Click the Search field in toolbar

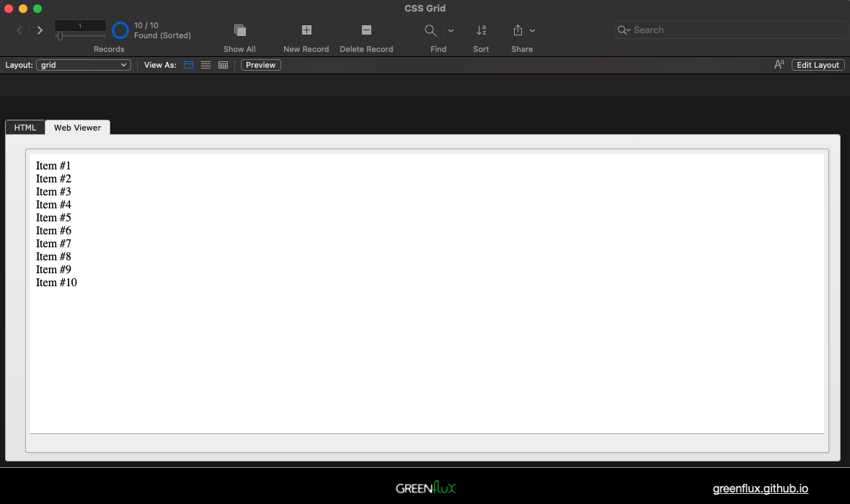tap(735, 30)
